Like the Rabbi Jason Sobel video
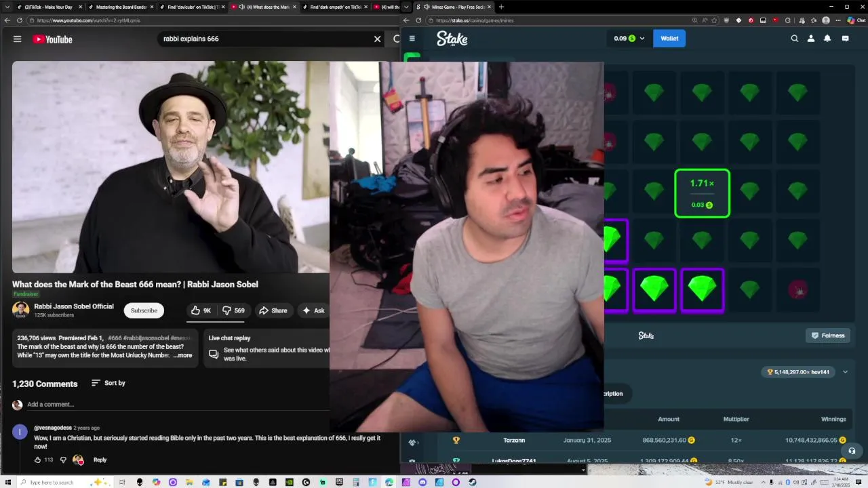This screenshot has height=488, width=868. click(201, 310)
